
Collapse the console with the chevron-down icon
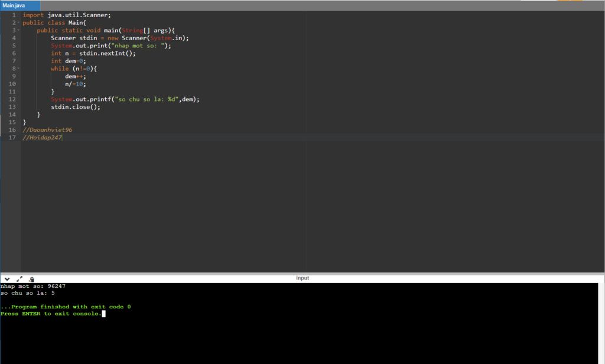[7, 279]
